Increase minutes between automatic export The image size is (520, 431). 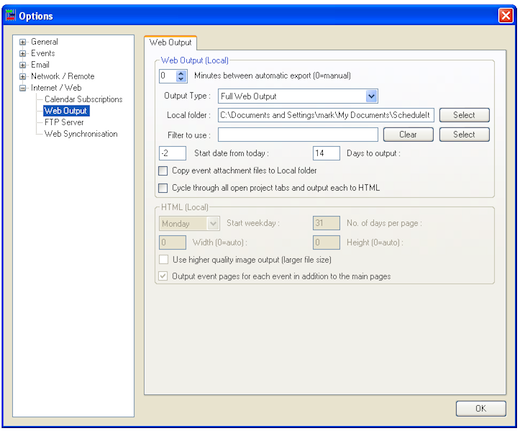pos(181,73)
